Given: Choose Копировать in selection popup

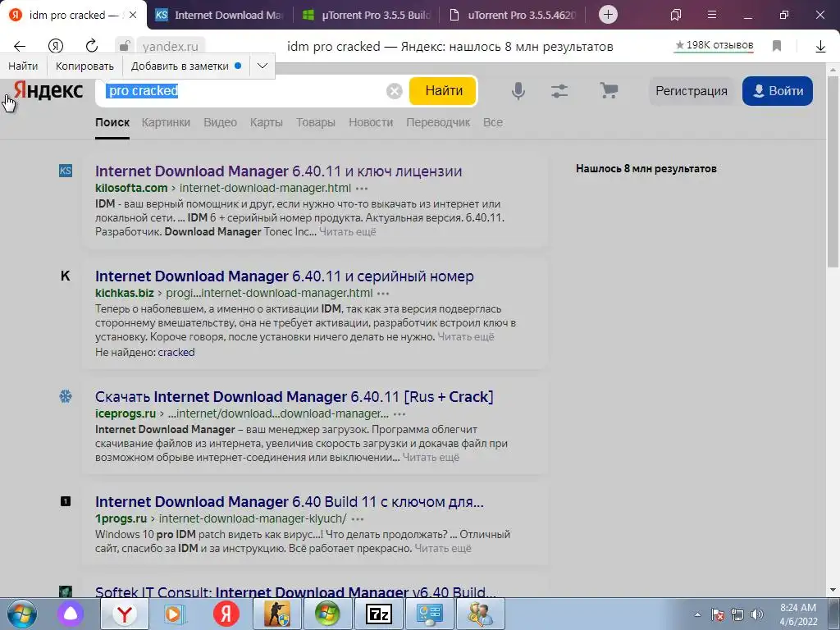Looking at the screenshot, I should tap(84, 66).
